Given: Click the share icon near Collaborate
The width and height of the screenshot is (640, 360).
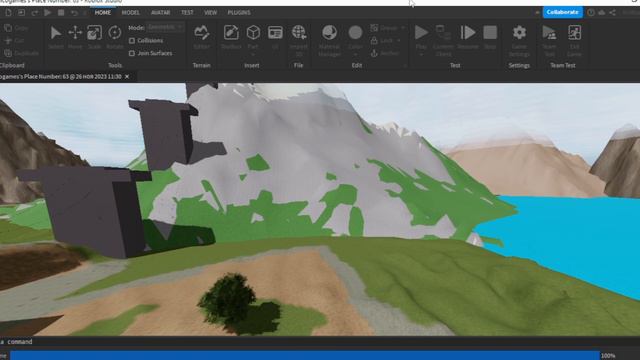Looking at the screenshot, I should pyautogui.click(x=613, y=13).
